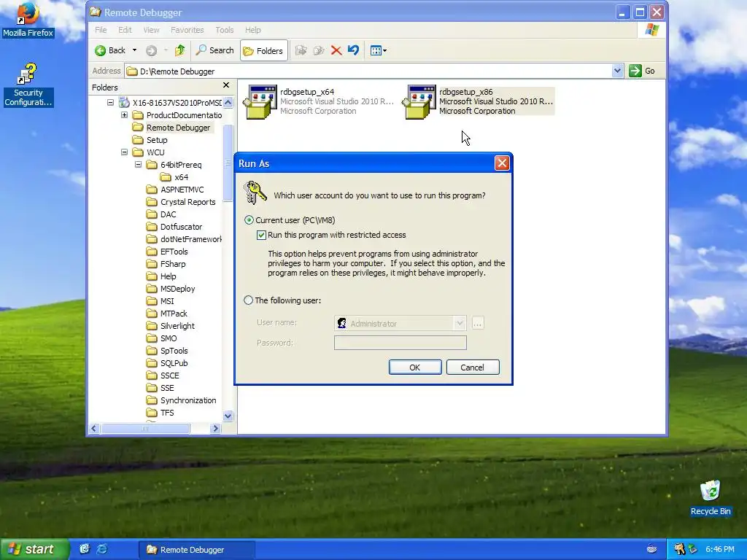Click folder tree scroll down arrow
Viewport: 747px width, 560px height.
pyautogui.click(x=228, y=416)
